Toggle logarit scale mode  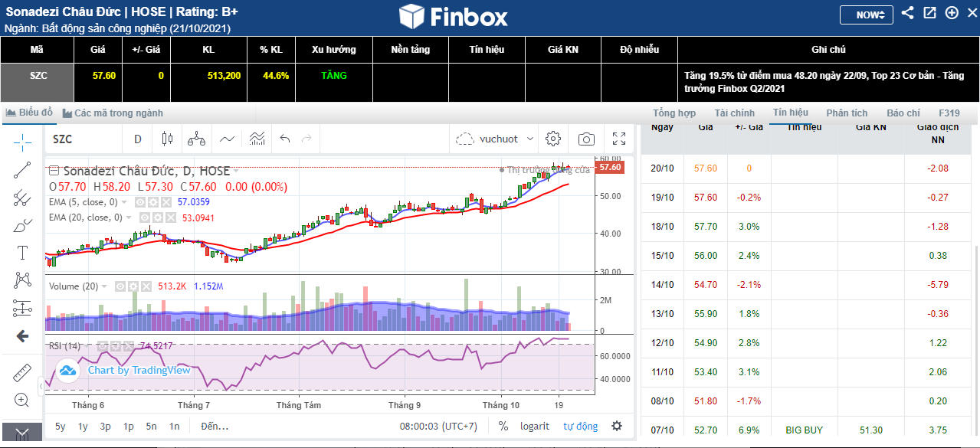tap(535, 426)
